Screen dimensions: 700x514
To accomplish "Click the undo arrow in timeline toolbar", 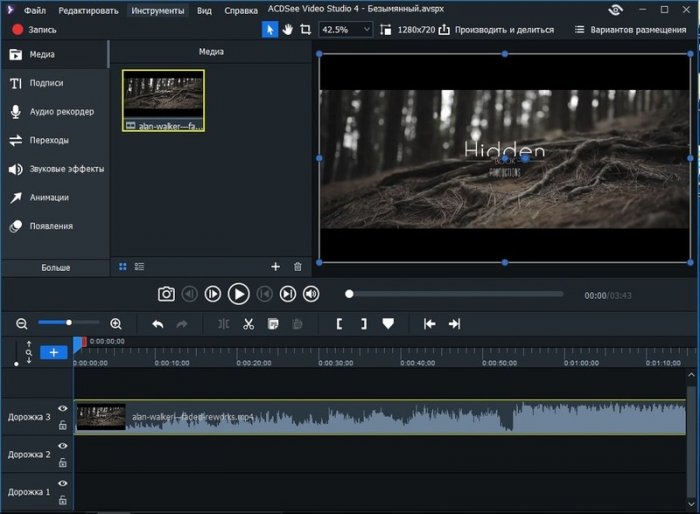I will (x=157, y=324).
